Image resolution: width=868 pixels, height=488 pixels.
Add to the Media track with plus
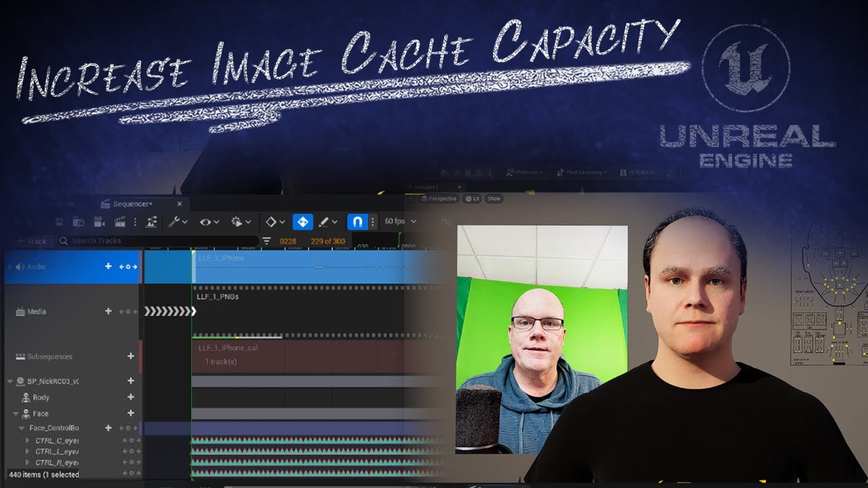[x=108, y=311]
